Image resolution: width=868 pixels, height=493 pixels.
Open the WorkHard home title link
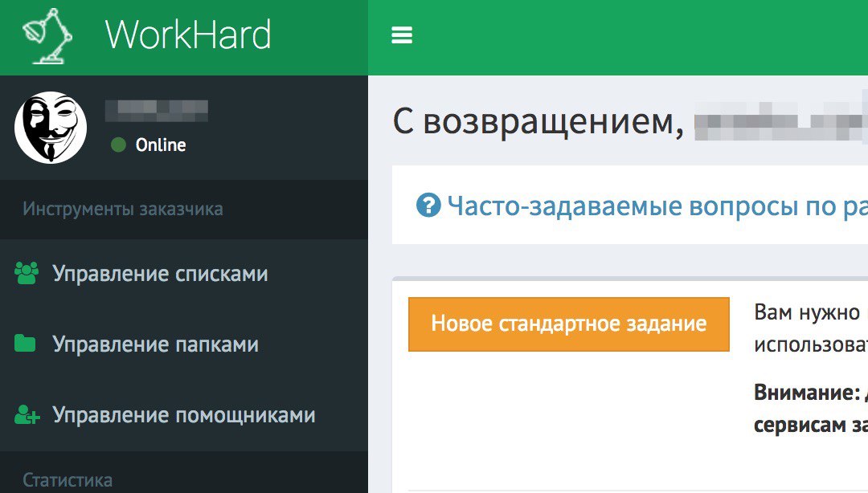coord(188,35)
